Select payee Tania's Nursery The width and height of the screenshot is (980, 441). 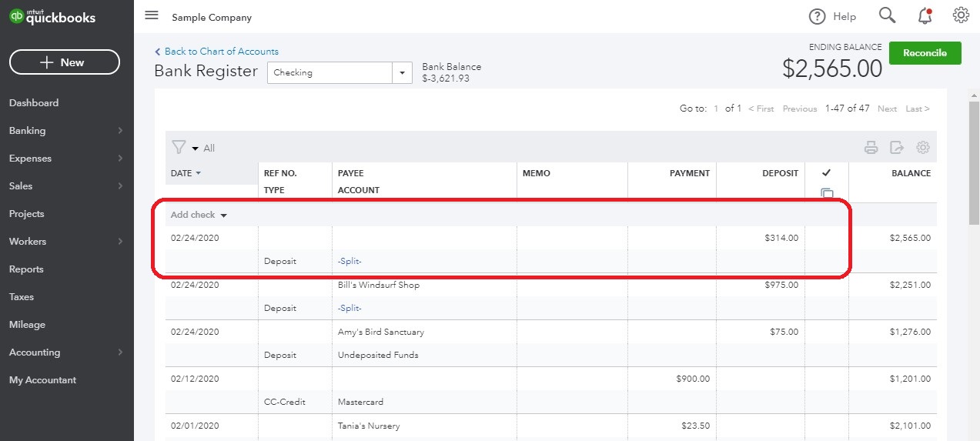click(369, 426)
